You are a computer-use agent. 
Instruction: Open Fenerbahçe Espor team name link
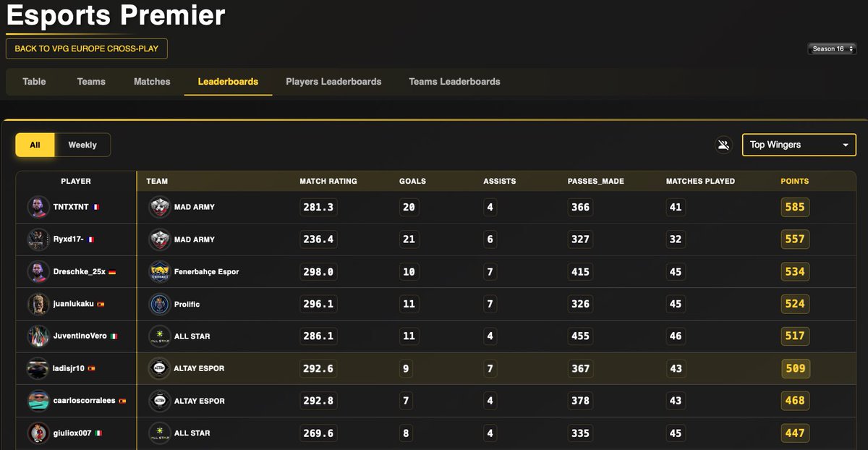[x=207, y=272]
